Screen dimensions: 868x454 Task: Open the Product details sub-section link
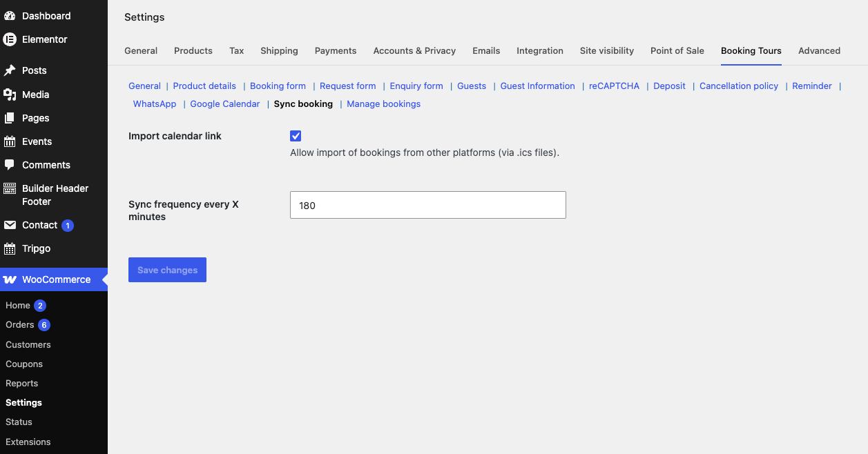coord(204,86)
